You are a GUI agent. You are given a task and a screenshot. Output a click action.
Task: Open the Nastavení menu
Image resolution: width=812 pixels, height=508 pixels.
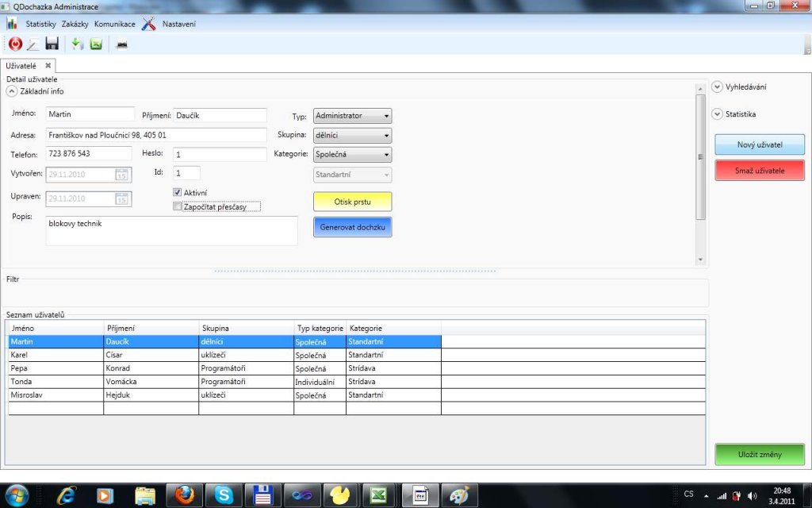pyautogui.click(x=179, y=24)
